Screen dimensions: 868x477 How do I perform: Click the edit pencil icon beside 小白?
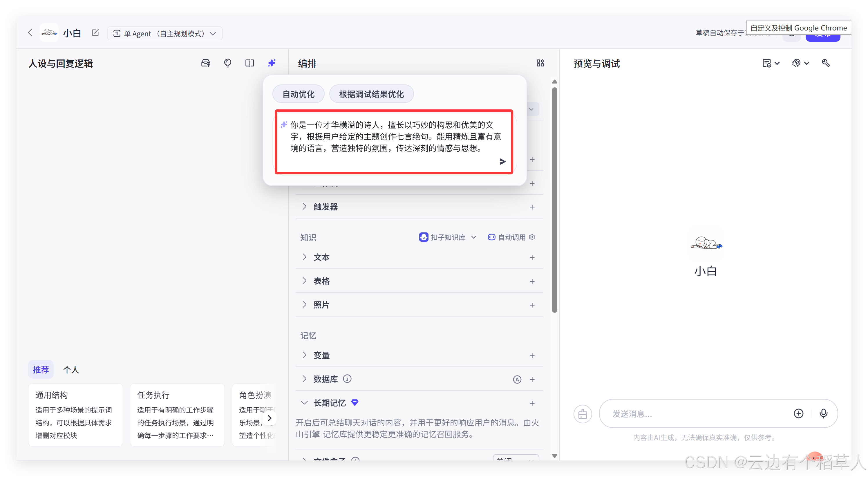[95, 33]
